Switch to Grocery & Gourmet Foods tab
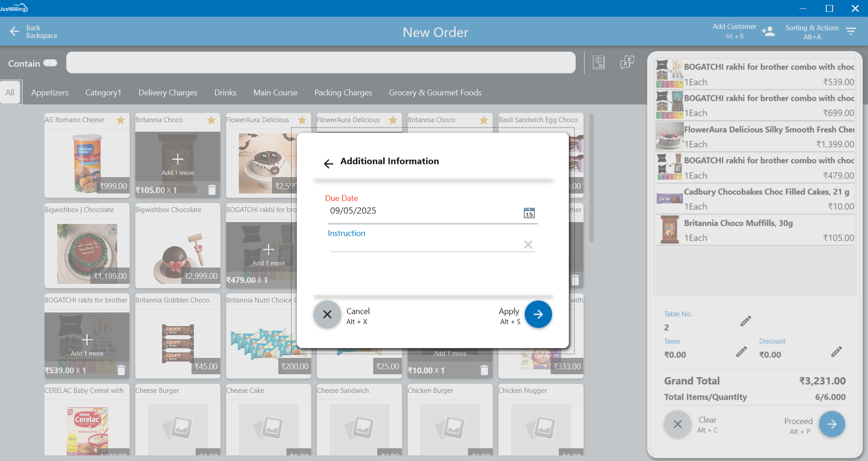The height and width of the screenshot is (461, 868). (x=435, y=93)
